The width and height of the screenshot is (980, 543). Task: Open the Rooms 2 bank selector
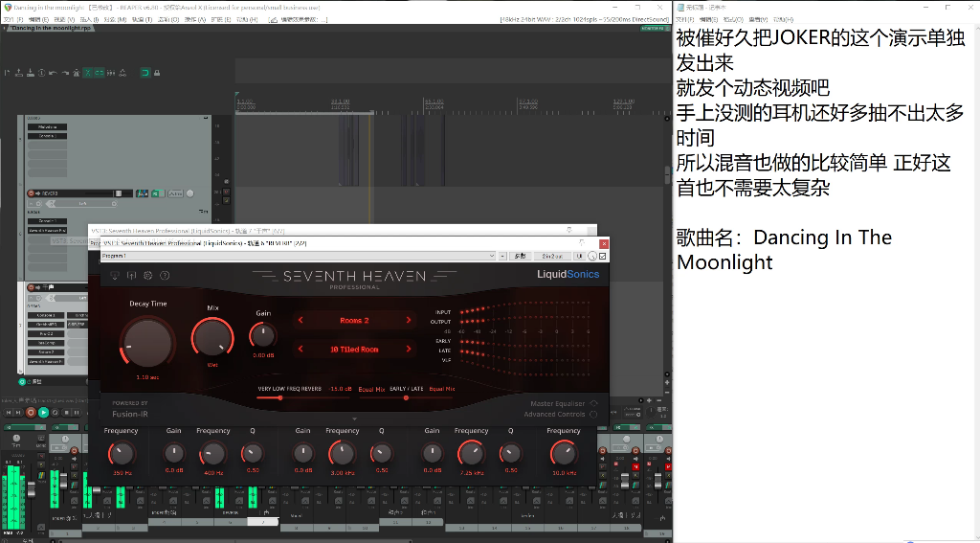click(x=354, y=320)
